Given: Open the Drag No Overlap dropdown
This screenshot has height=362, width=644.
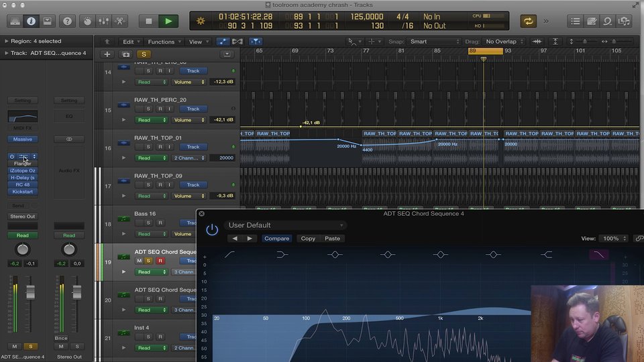Looking at the screenshot, I should coord(504,42).
